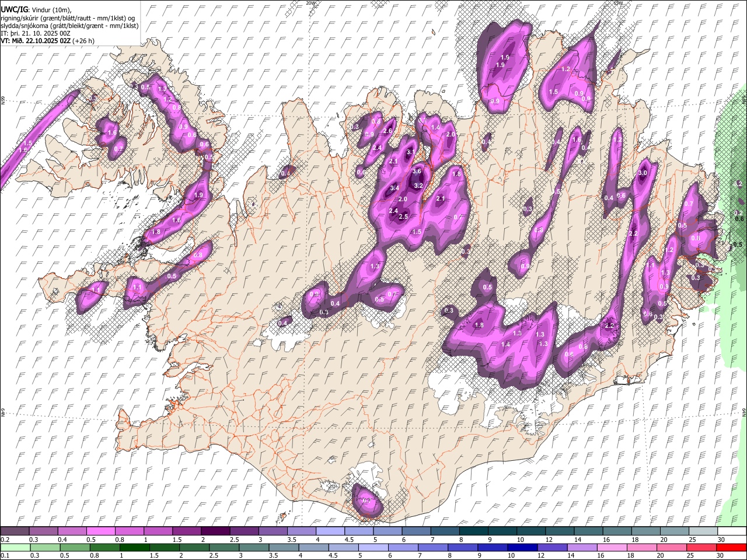Select the 'VT: Mið. 22.10.2025 02Z' valid time
The image size is (747, 560).
tap(36, 41)
